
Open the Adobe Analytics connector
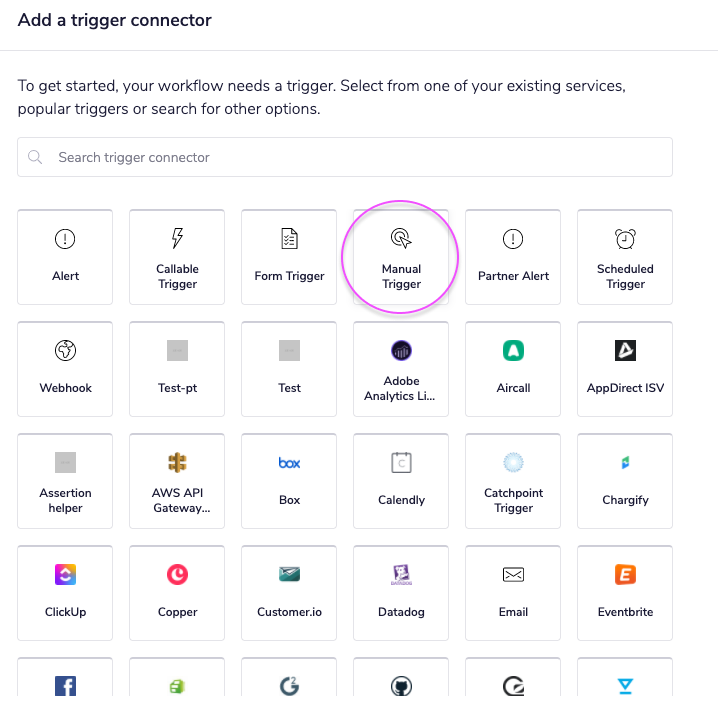pos(401,368)
